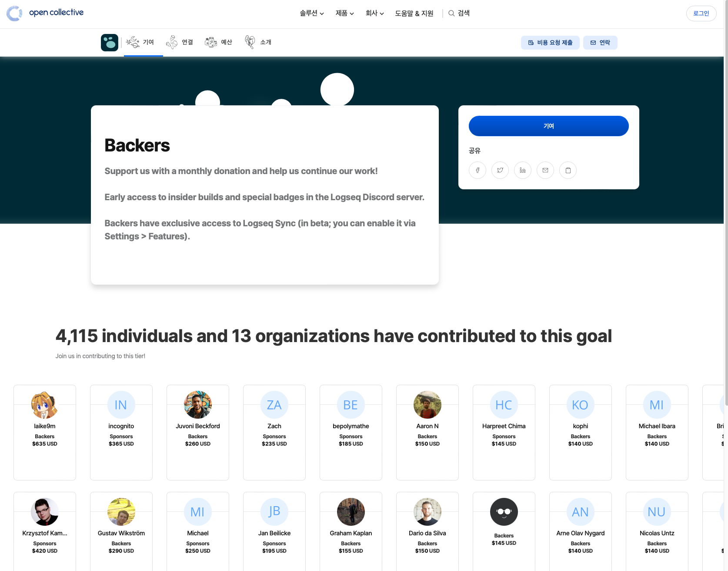Open the Juvoni Beckford name link
This screenshot has height=571, width=728.
(x=198, y=426)
